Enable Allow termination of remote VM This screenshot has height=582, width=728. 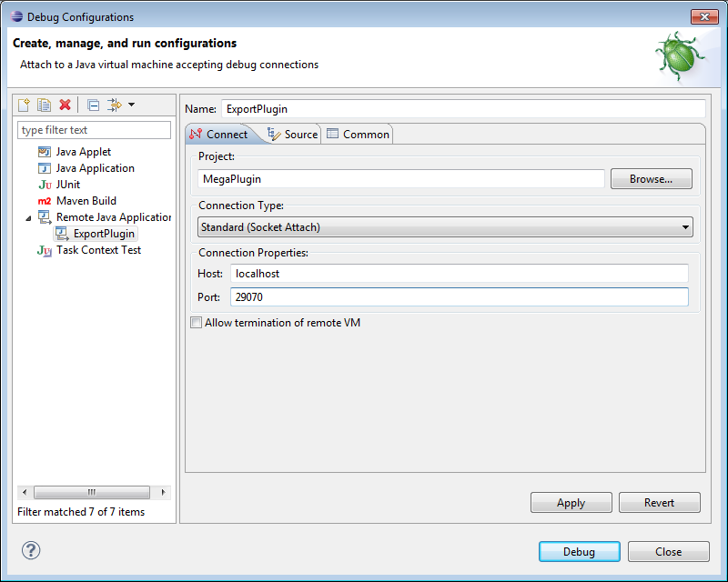pyautogui.click(x=196, y=323)
